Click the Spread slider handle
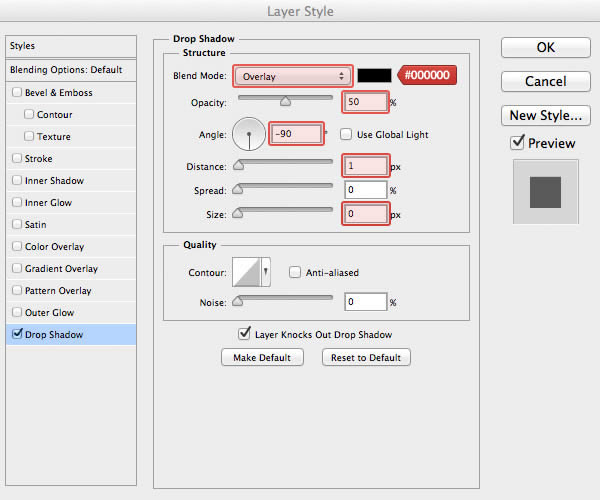The height and width of the screenshot is (500, 600). pos(238,189)
